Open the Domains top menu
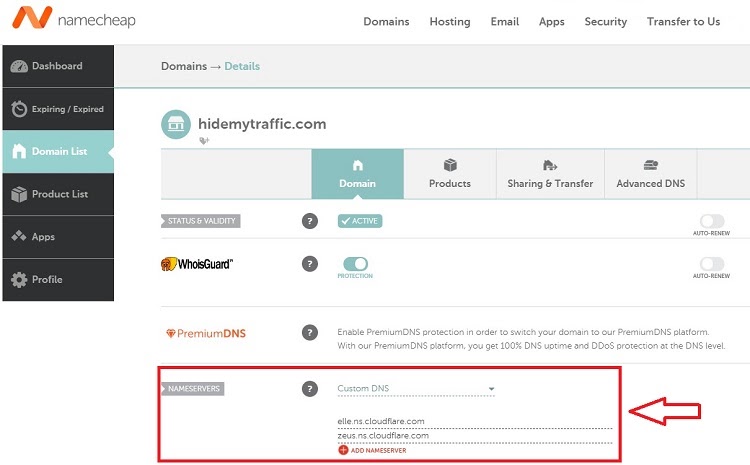The height and width of the screenshot is (465, 750). tap(386, 22)
